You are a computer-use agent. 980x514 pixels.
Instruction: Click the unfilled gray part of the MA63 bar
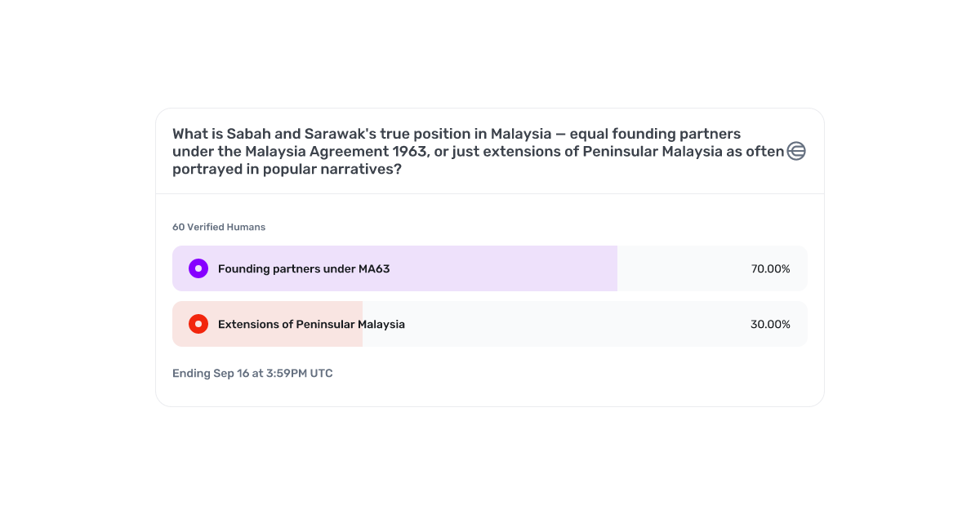(684, 268)
